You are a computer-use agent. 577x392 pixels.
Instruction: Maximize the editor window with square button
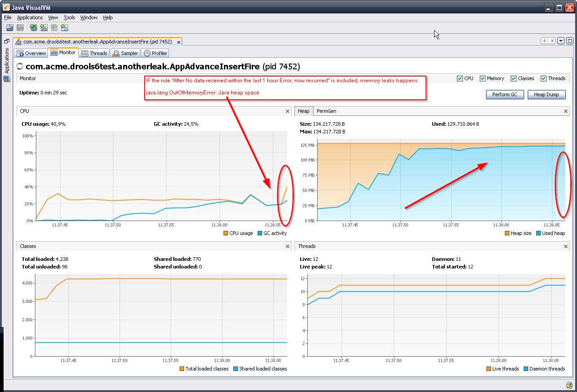pos(569,41)
